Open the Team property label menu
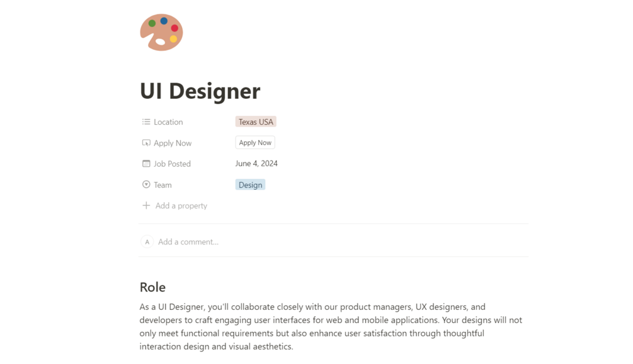The height and width of the screenshot is (364, 633). [x=163, y=185]
